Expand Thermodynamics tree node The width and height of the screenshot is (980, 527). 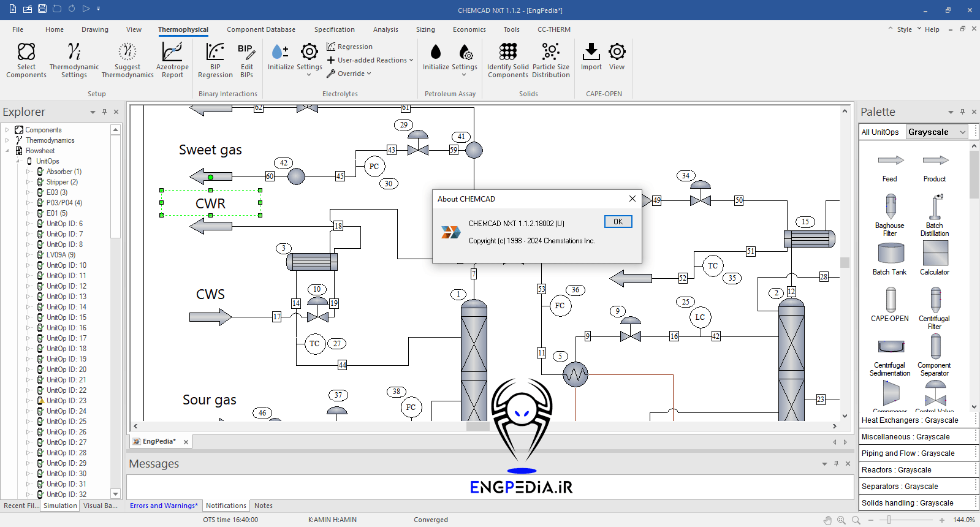pyautogui.click(x=7, y=140)
